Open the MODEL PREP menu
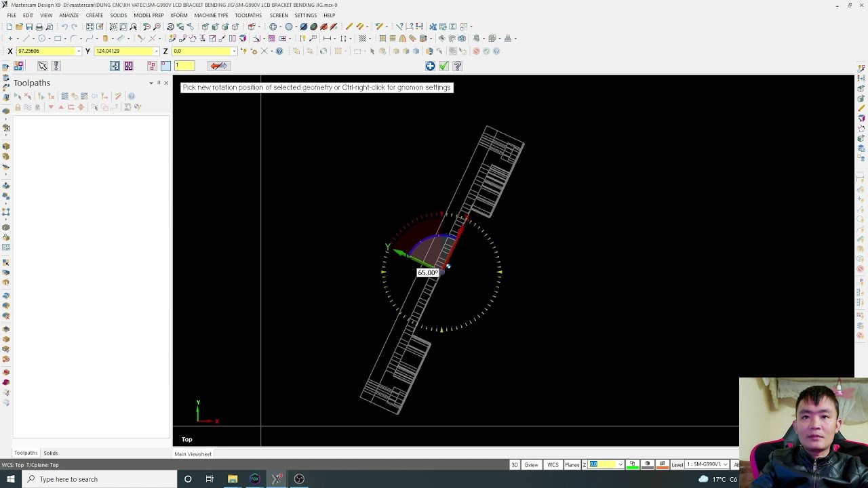Image resolution: width=868 pixels, height=488 pixels. [x=149, y=15]
